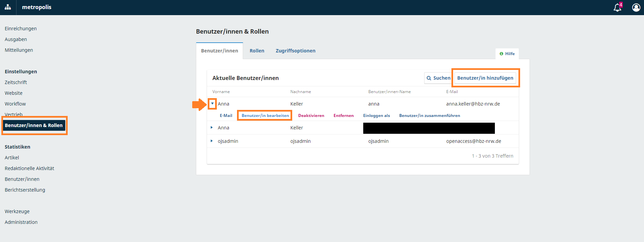
Task: Expand the second Anna Keller row
Action: [x=212, y=127]
